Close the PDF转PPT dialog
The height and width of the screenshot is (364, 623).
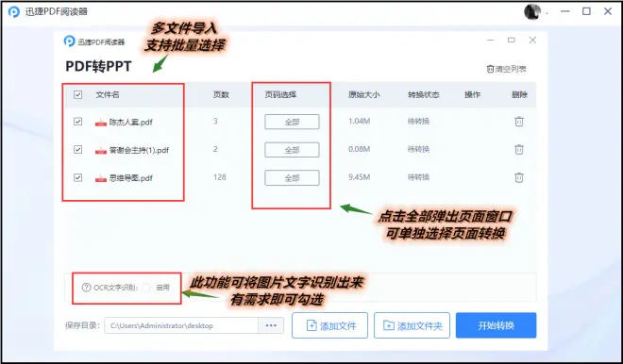532,41
